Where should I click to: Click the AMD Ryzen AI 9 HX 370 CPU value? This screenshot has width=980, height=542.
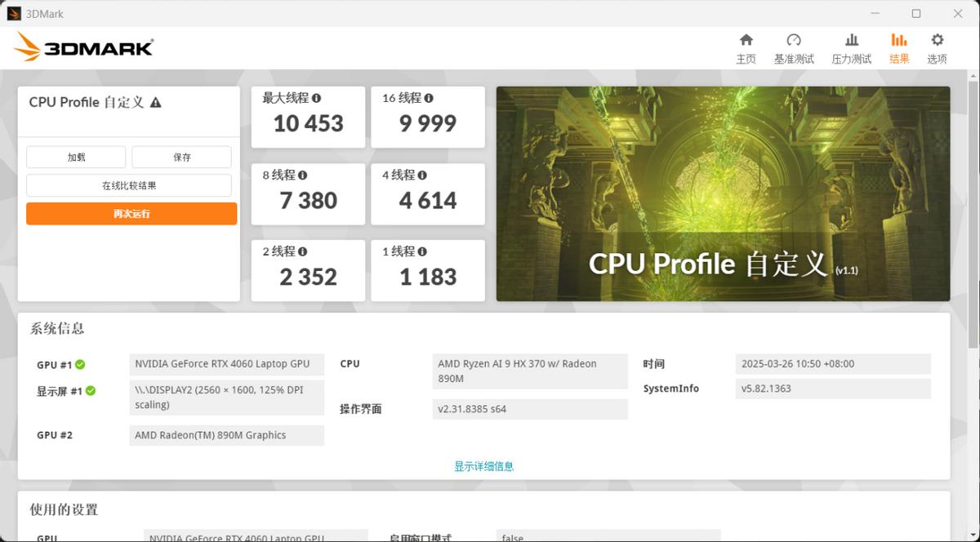[530, 371]
